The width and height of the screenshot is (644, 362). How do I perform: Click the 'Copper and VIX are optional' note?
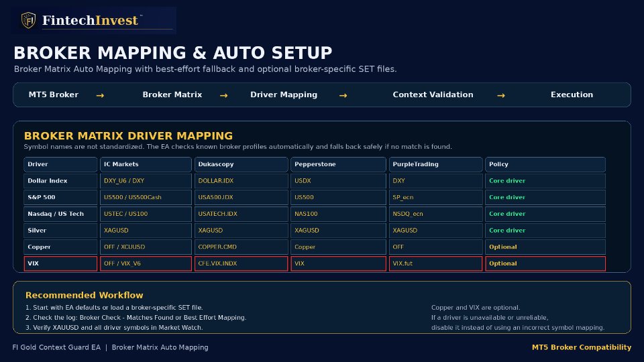click(x=476, y=308)
